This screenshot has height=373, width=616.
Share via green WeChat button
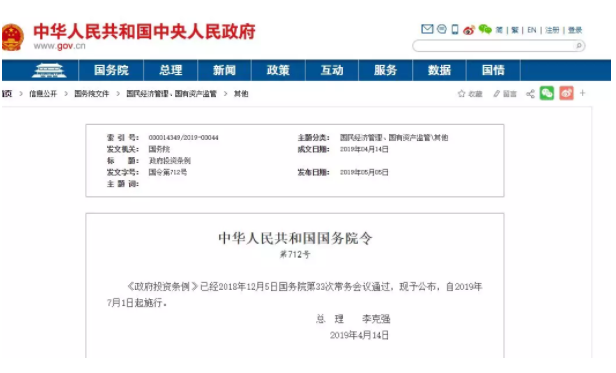tap(546, 93)
